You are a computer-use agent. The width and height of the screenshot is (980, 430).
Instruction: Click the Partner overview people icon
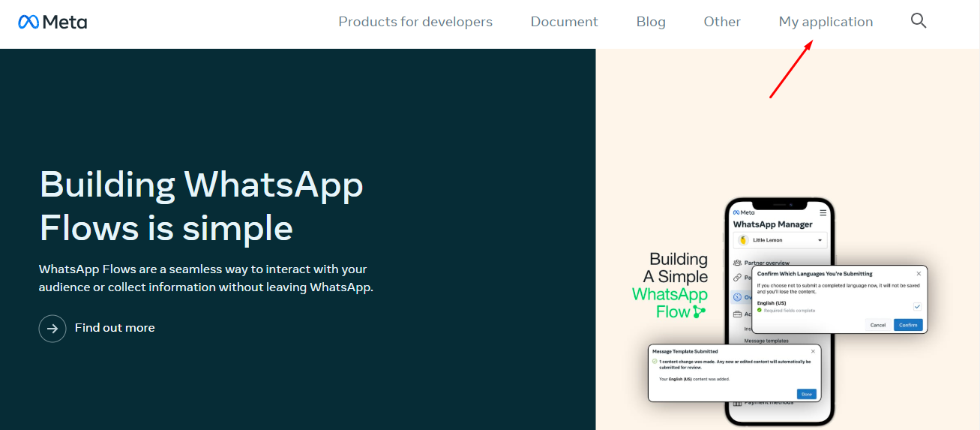tap(737, 263)
